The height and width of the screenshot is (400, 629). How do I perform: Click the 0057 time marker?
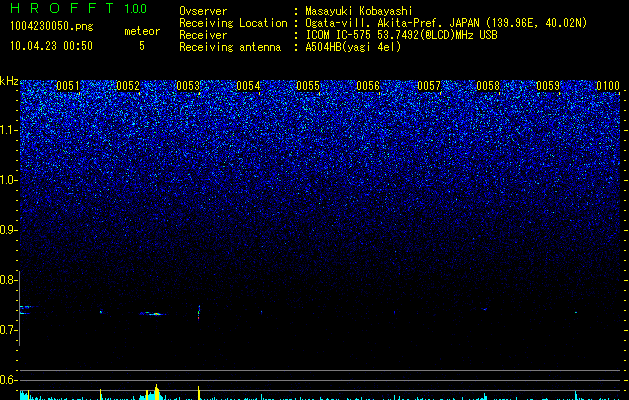tap(428, 86)
